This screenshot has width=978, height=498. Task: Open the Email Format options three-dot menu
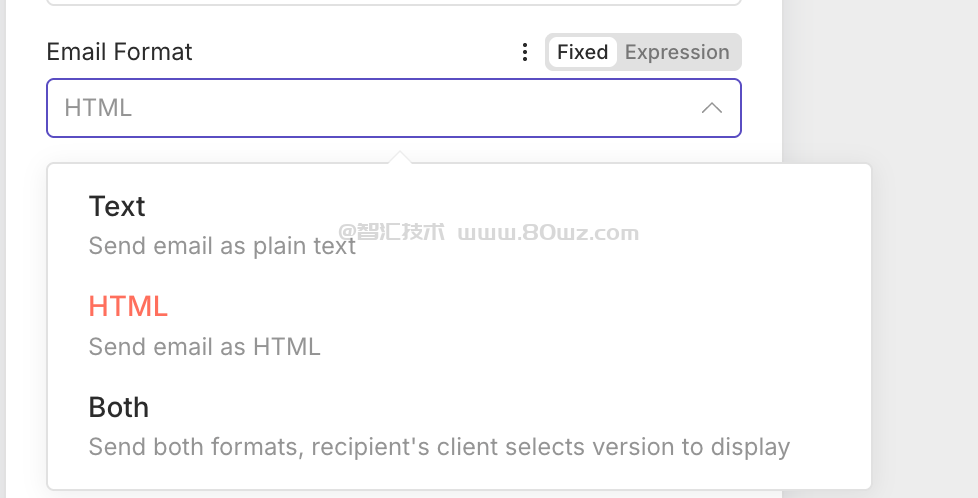pyautogui.click(x=525, y=52)
